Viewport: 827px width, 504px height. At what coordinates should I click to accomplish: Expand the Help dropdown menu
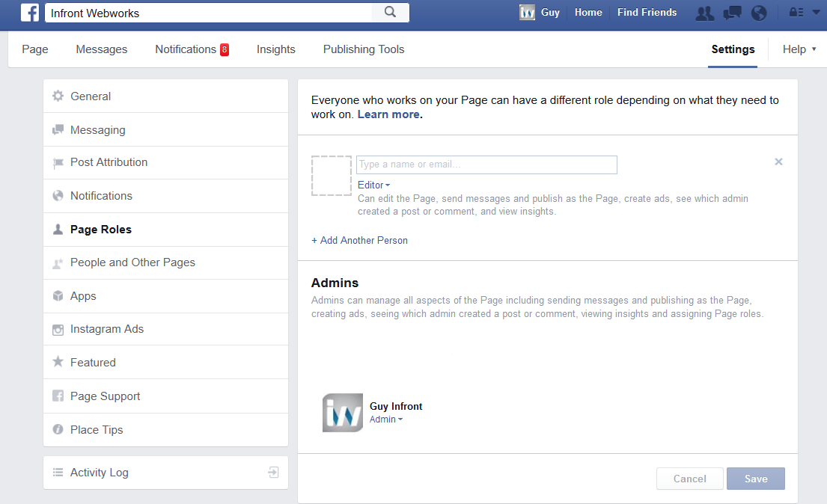click(x=799, y=49)
